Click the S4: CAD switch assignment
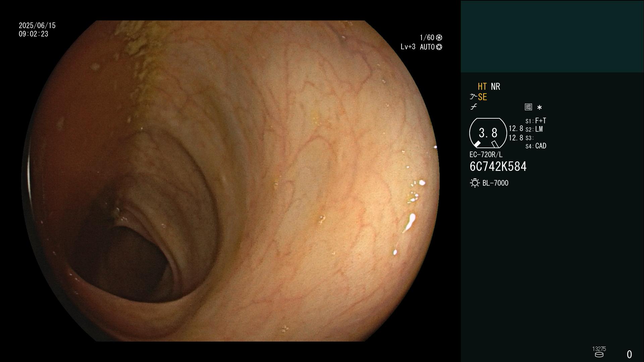 (x=536, y=146)
